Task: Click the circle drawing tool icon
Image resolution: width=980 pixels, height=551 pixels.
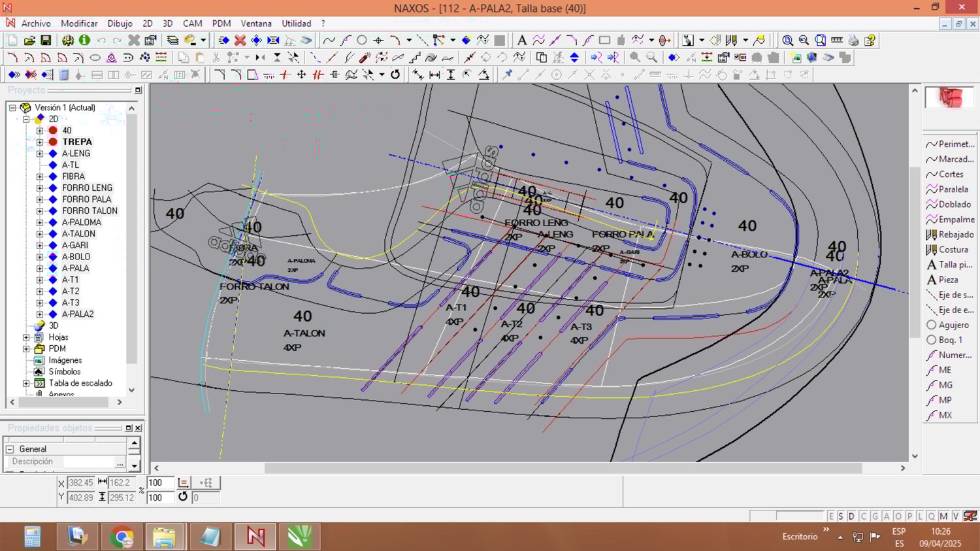Action: (x=362, y=41)
